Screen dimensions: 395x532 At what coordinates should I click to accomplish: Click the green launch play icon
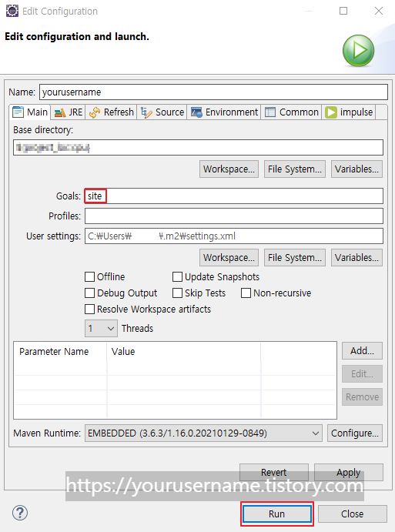358,51
